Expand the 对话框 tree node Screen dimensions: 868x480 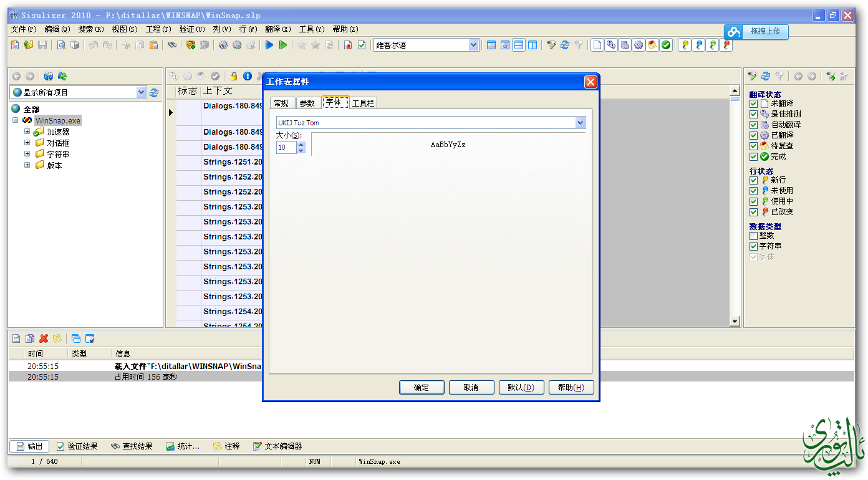click(x=27, y=143)
